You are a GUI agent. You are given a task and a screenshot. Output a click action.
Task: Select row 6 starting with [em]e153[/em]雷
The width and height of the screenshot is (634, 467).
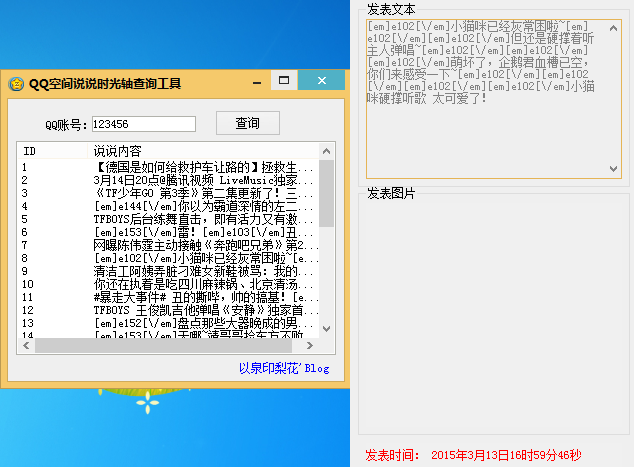(168, 232)
